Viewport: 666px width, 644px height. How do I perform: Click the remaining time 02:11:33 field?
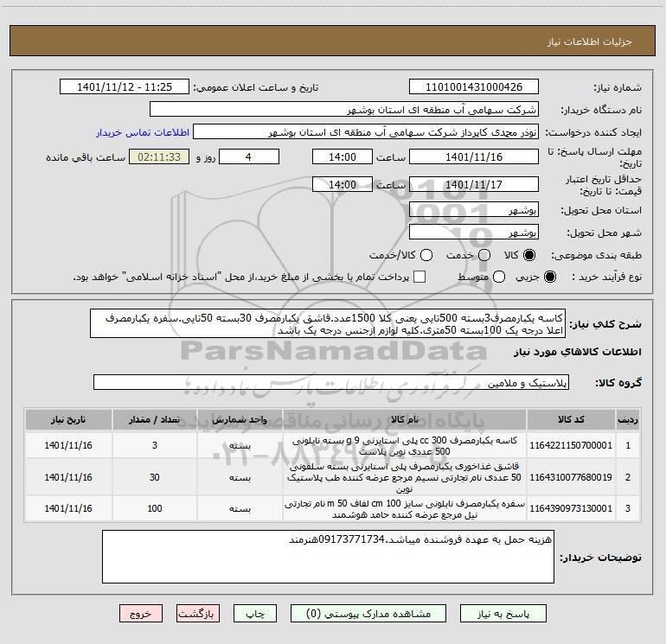click(x=159, y=156)
